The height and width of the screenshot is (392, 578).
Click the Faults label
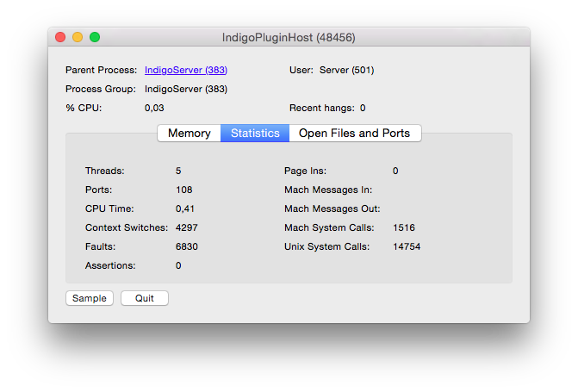(x=100, y=246)
